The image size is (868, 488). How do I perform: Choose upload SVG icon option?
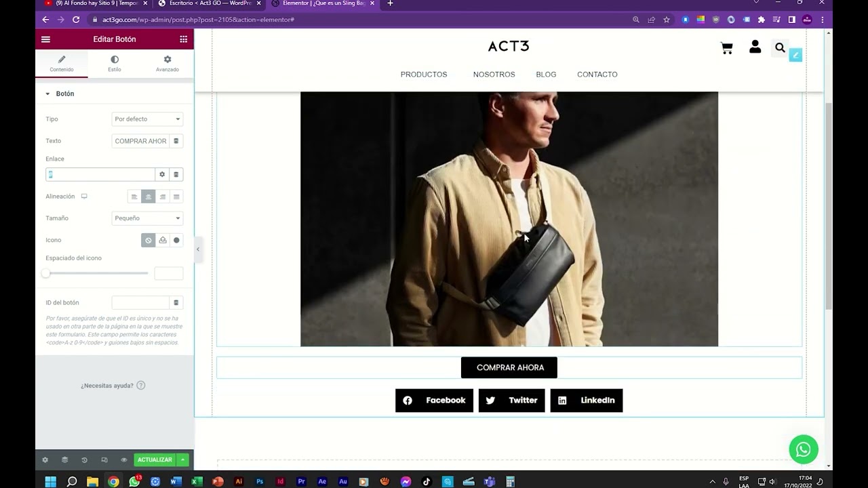(x=163, y=240)
